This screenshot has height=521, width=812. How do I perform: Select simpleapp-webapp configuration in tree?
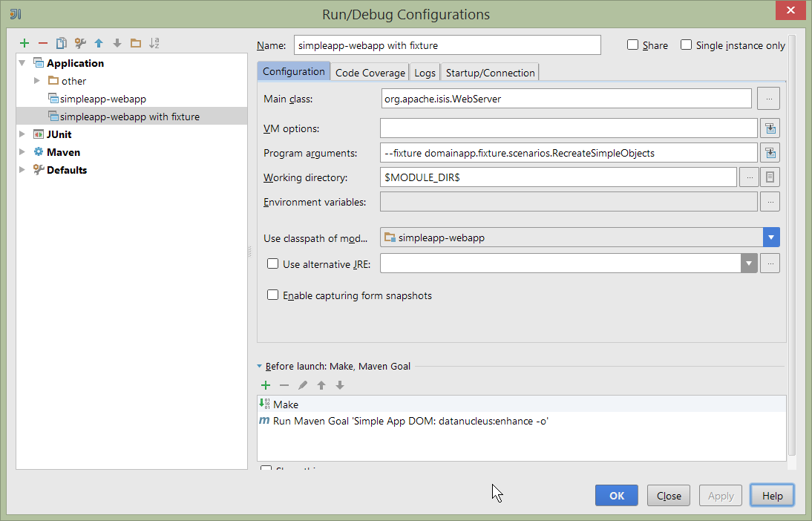coord(102,99)
